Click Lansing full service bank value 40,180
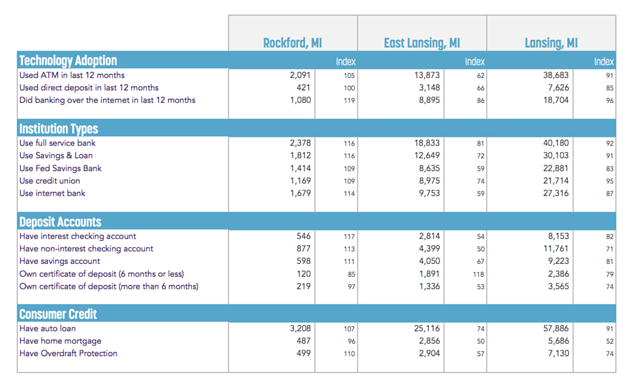640x382 pixels. [556, 143]
